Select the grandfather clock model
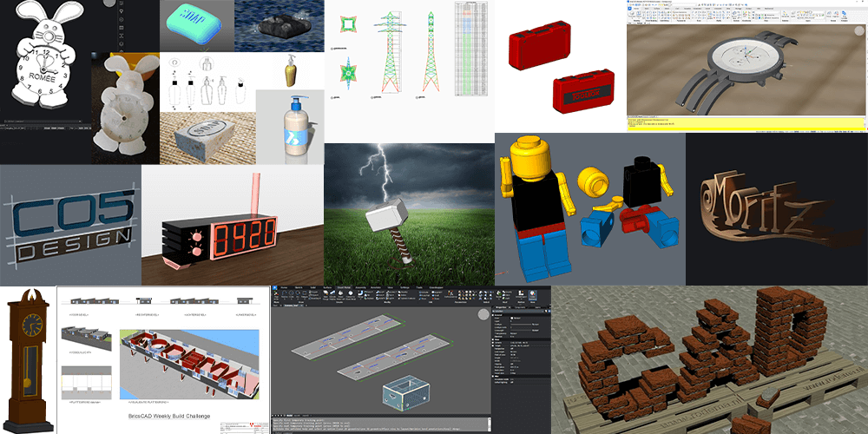The width and height of the screenshot is (868, 434). 28,360
